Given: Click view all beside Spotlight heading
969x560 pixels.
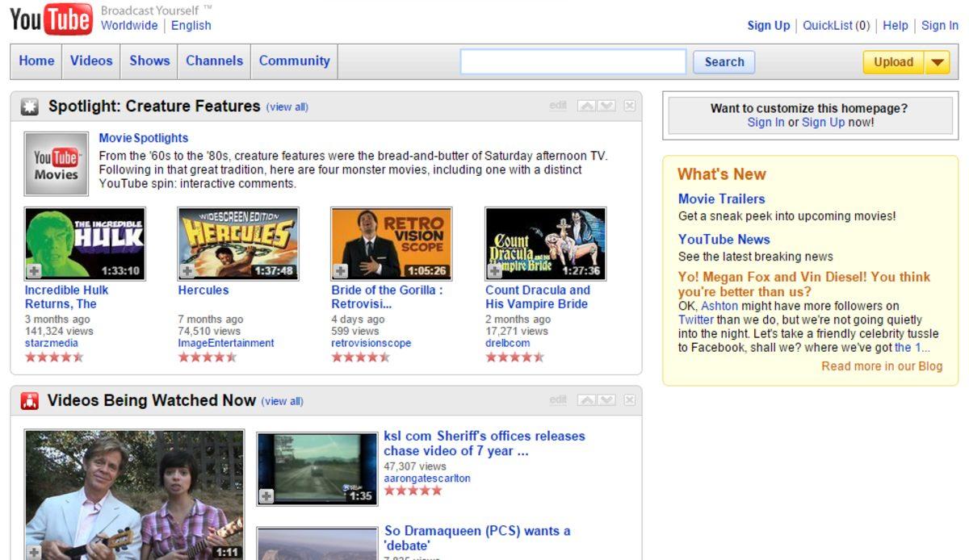Looking at the screenshot, I should point(287,107).
